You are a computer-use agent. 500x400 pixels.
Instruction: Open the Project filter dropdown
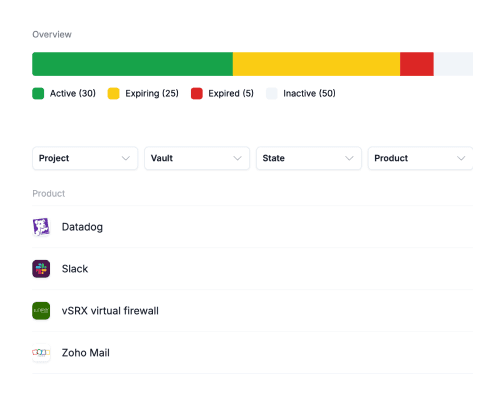pyautogui.click(x=85, y=158)
